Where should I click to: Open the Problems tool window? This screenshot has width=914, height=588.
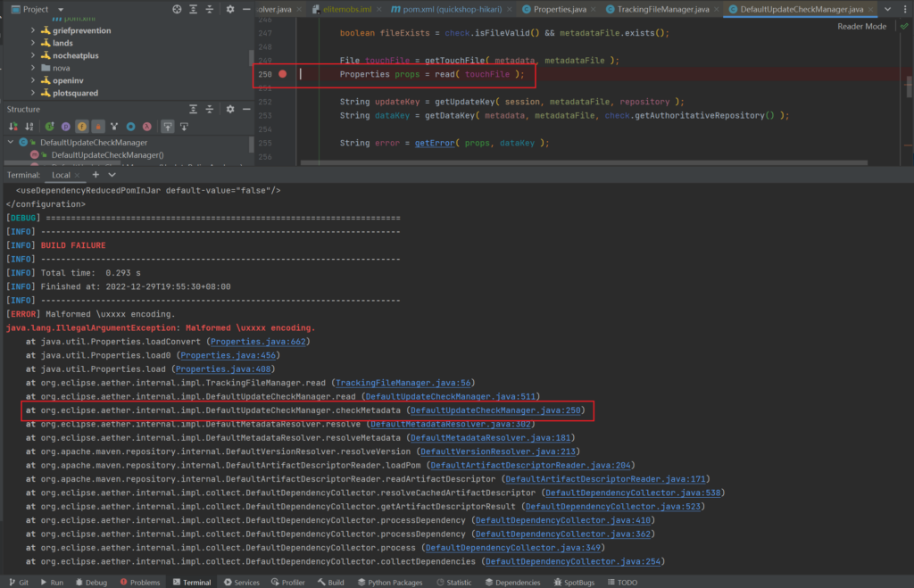point(138,582)
